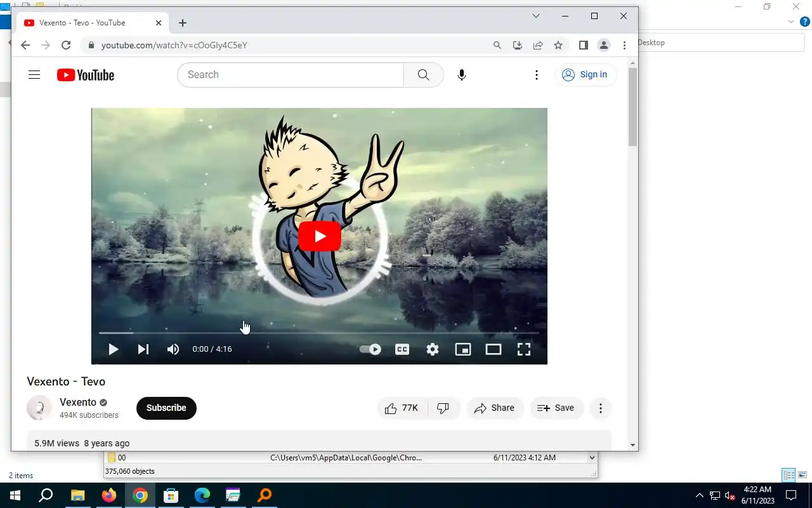Click the Chrome address bar URL
The image size is (812, 508).
click(174, 46)
